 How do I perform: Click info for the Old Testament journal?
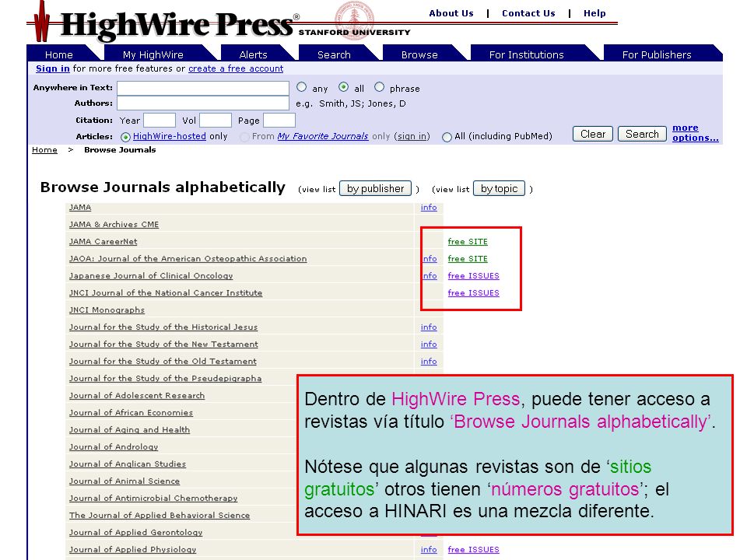(x=429, y=362)
